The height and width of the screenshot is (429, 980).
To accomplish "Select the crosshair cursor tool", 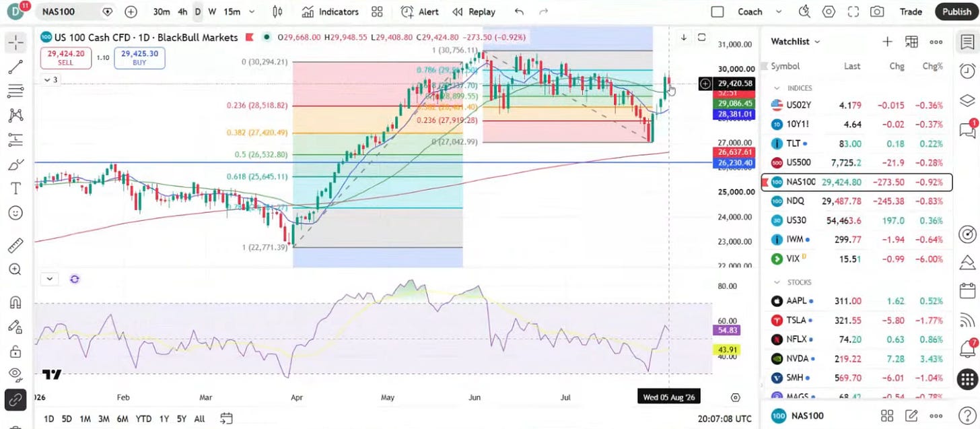I will pyautogui.click(x=15, y=42).
